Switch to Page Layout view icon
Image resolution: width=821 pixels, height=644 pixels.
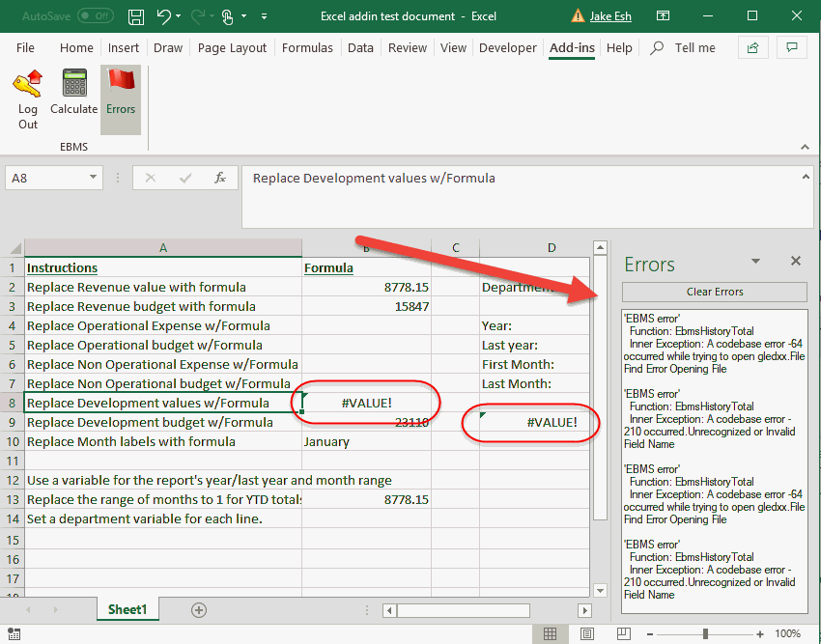587,634
